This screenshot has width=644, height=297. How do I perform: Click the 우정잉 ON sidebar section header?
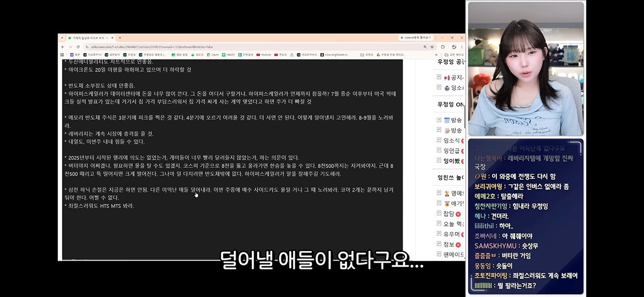tap(451, 105)
